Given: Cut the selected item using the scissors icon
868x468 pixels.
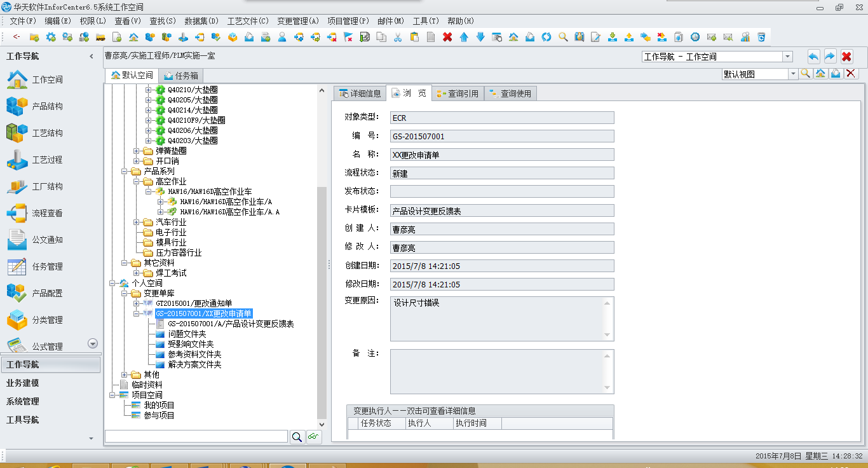Looking at the screenshot, I should click(397, 38).
